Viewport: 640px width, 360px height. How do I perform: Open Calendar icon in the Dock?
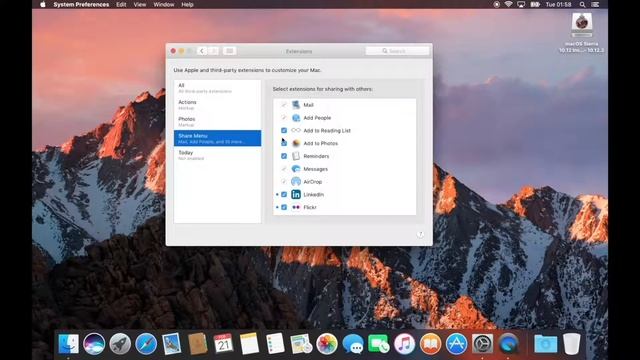[x=223, y=343]
